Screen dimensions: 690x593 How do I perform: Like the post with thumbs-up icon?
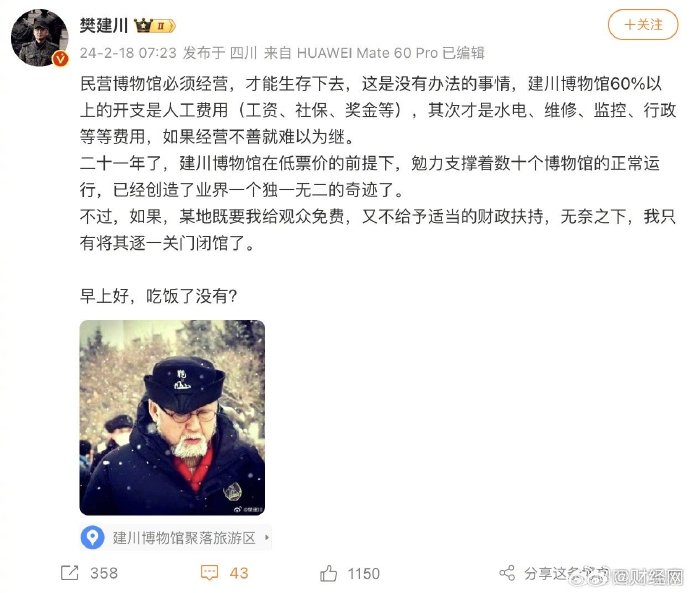(328, 573)
